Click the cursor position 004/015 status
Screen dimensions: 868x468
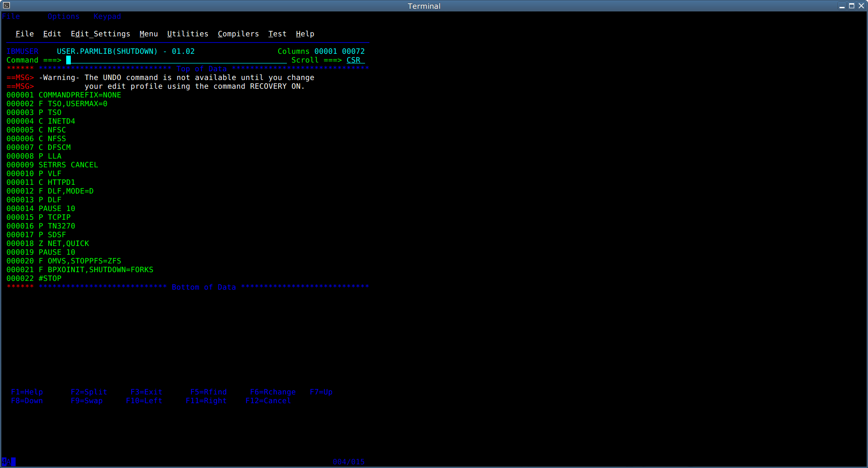(348, 462)
